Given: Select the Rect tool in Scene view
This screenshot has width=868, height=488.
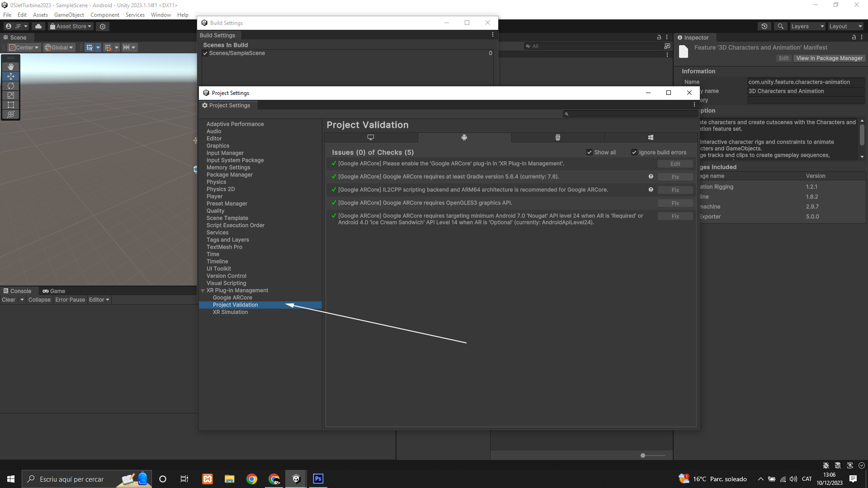Looking at the screenshot, I should [11, 105].
